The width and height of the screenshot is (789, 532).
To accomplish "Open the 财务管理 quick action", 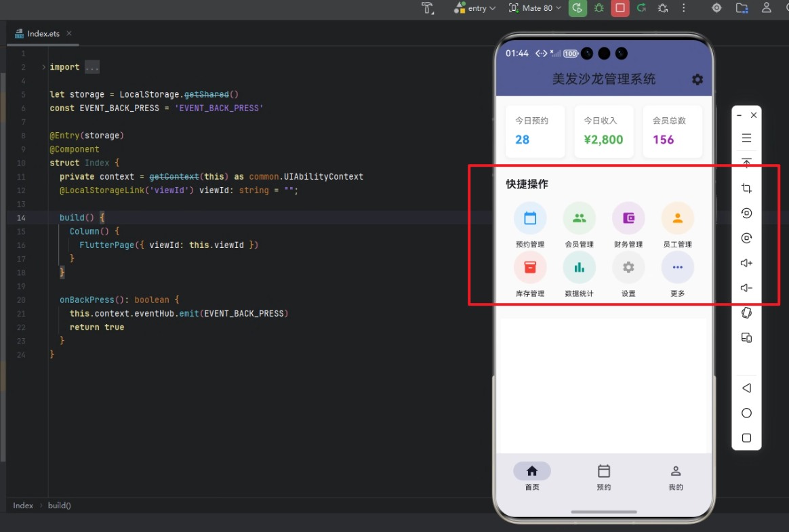I will click(x=628, y=225).
